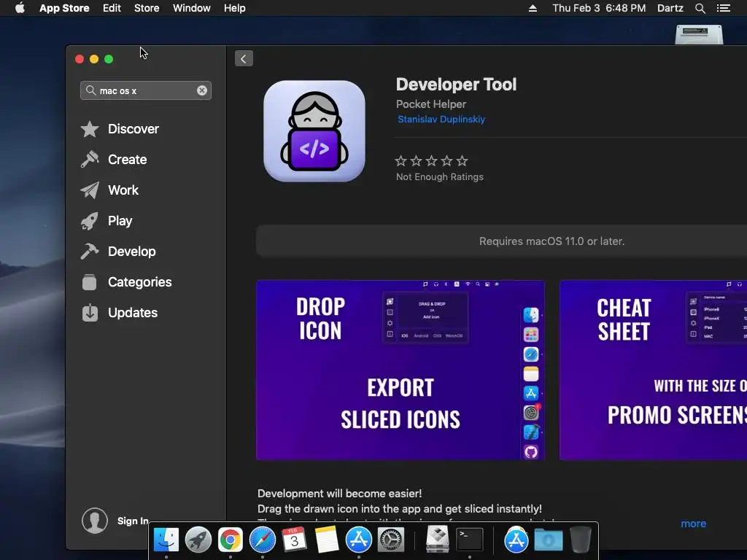This screenshot has width=747, height=560.
Task: Open System Preferences from the Dock
Action: tap(391, 540)
